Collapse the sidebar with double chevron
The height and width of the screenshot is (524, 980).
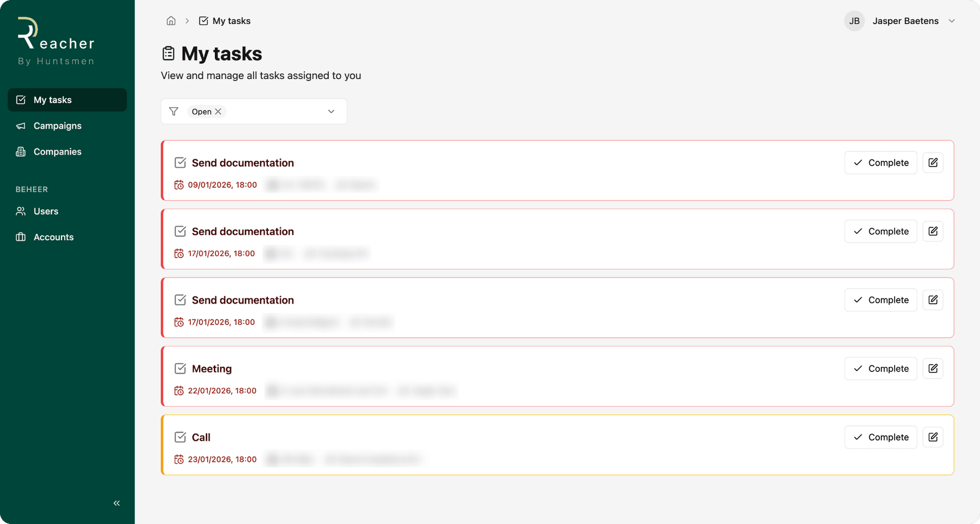coord(116,503)
